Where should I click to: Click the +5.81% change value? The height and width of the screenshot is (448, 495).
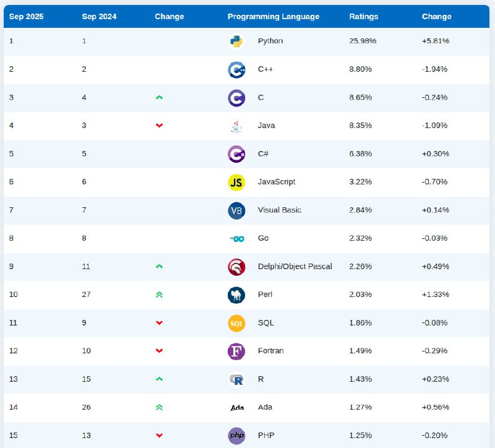[436, 41]
